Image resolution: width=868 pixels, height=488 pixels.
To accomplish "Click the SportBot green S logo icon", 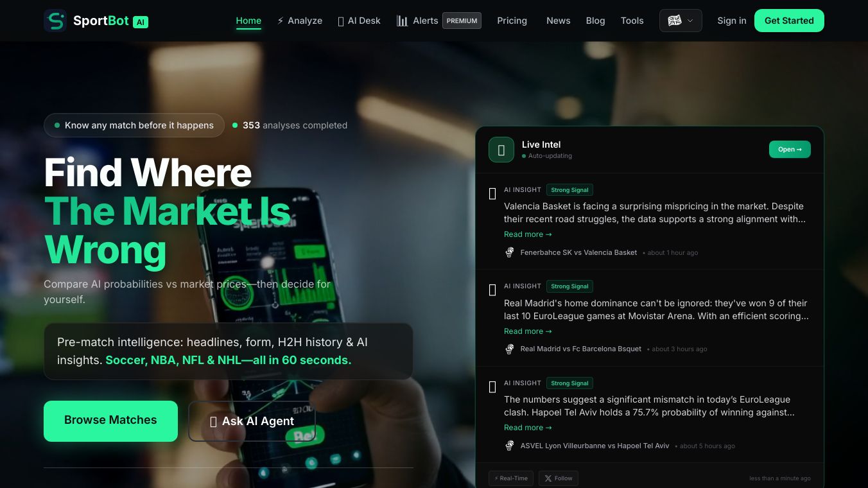I will 55,21.
